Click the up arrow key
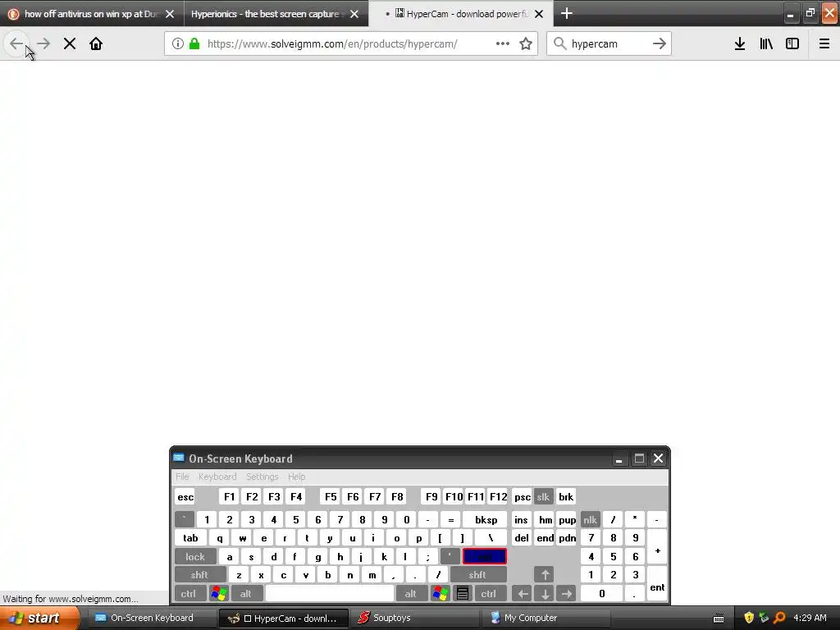840x630 pixels. point(545,575)
